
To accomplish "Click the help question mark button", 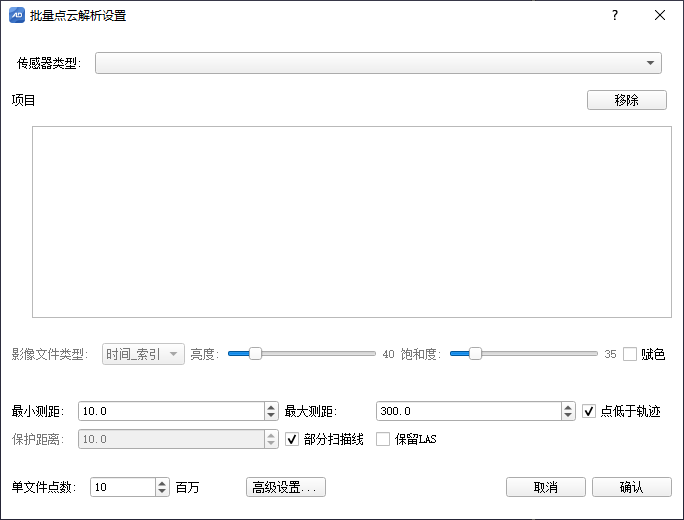I will click(615, 15).
